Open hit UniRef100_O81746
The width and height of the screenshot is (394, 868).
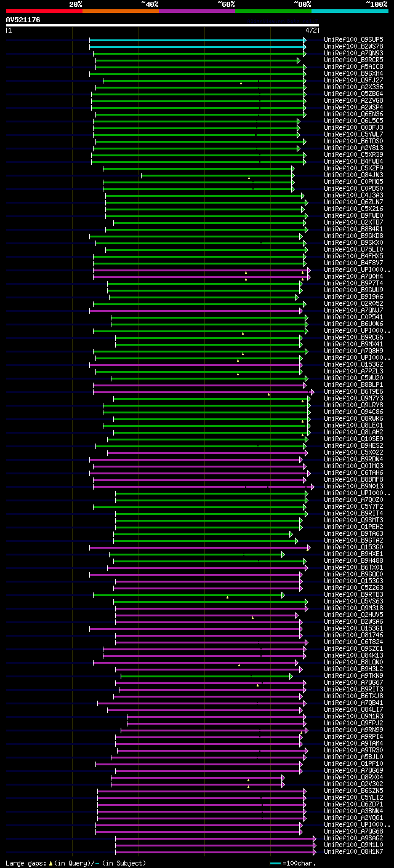click(353, 635)
